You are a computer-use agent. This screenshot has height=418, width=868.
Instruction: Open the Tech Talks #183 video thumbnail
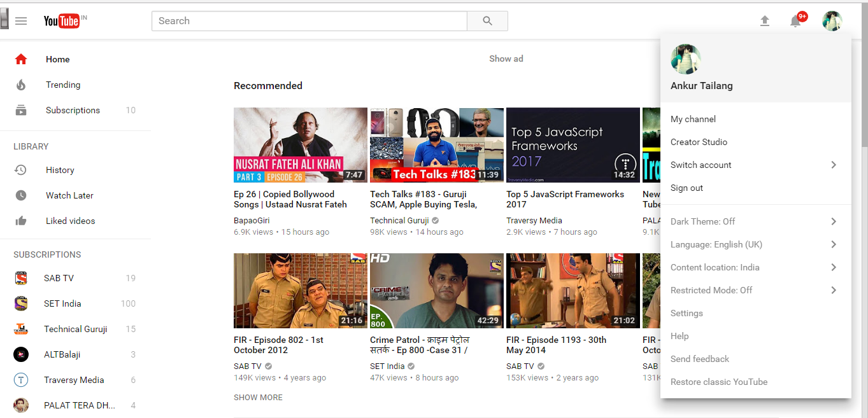tap(437, 145)
